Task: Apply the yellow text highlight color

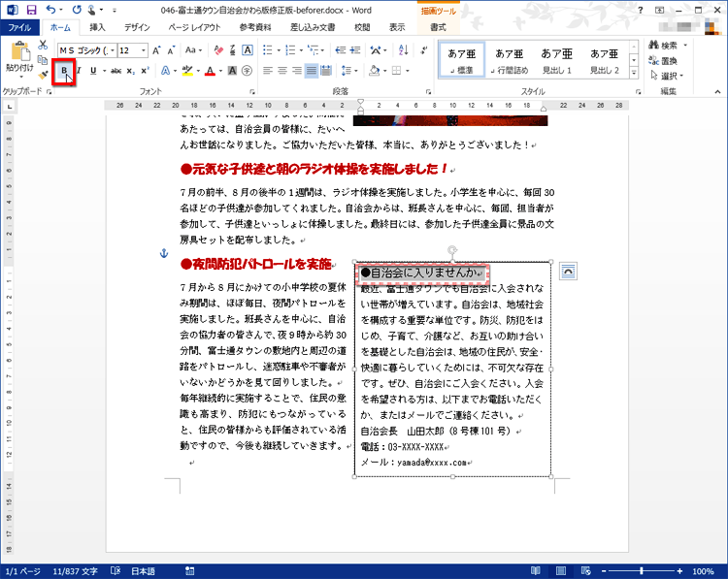Action: (x=187, y=71)
